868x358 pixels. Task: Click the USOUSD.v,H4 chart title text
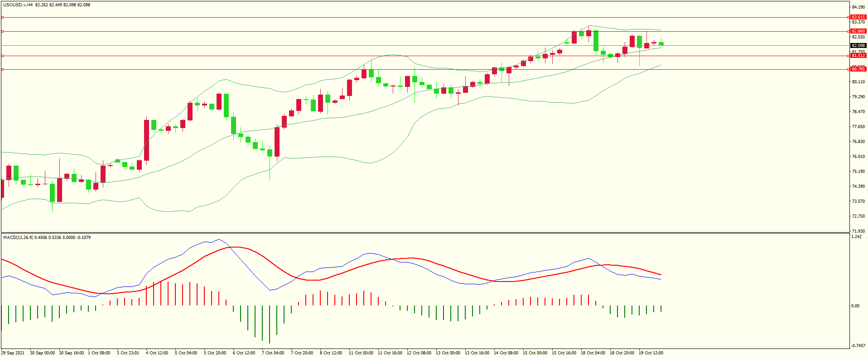click(x=18, y=5)
